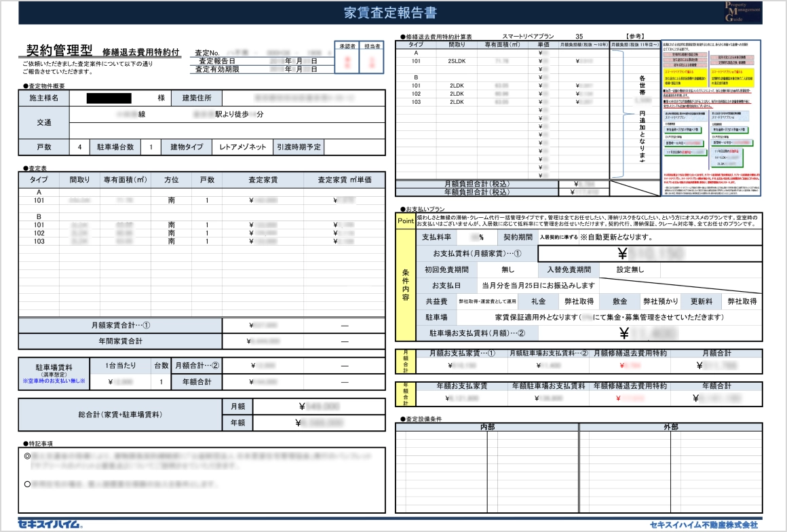Click the 方位 column header
Image resolution: width=787 pixels, height=532 pixels.
tap(171, 180)
